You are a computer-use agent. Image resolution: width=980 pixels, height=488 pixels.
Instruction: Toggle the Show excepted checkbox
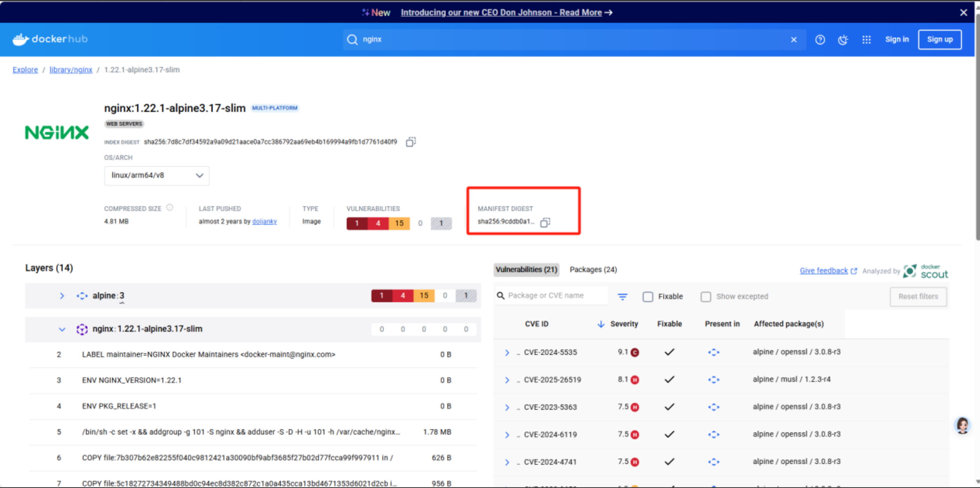pos(706,297)
